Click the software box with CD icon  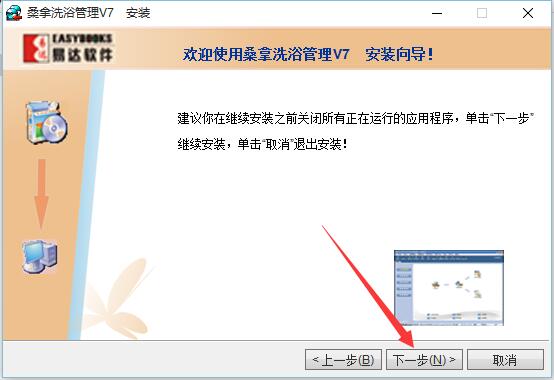pos(47,123)
